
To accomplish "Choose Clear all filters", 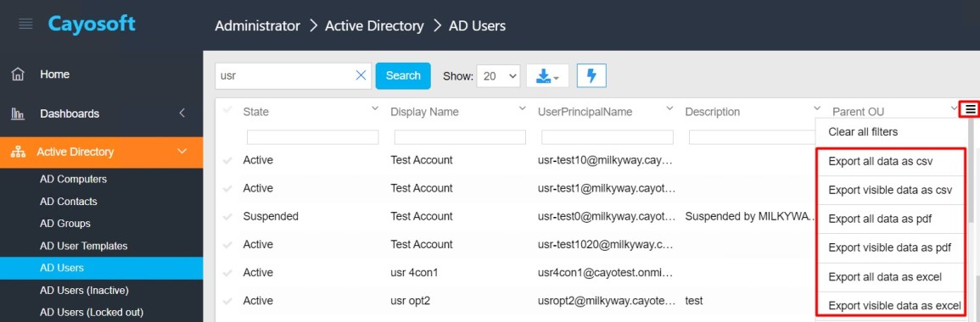I will tap(863, 131).
